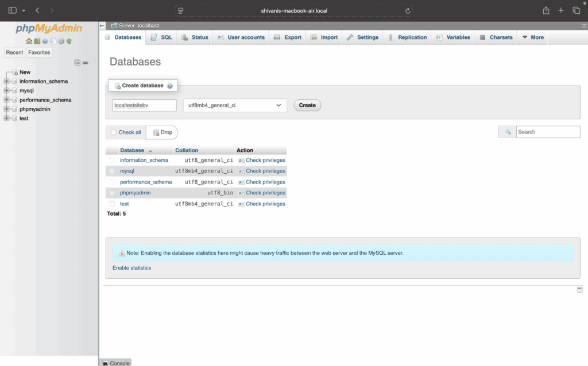
Task: Click the Create button
Action: point(307,105)
